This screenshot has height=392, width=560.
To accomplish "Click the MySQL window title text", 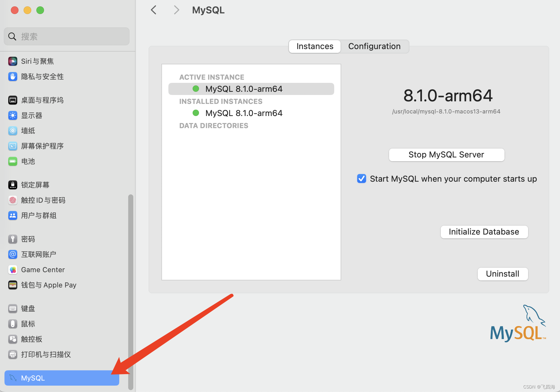I will (x=208, y=10).
